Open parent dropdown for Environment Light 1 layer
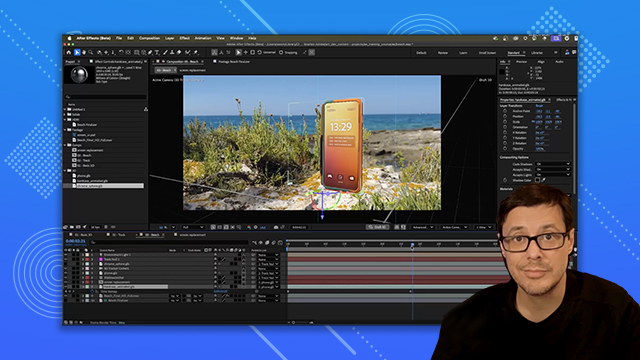This screenshot has width=640, height=360. pyautogui.click(x=268, y=255)
